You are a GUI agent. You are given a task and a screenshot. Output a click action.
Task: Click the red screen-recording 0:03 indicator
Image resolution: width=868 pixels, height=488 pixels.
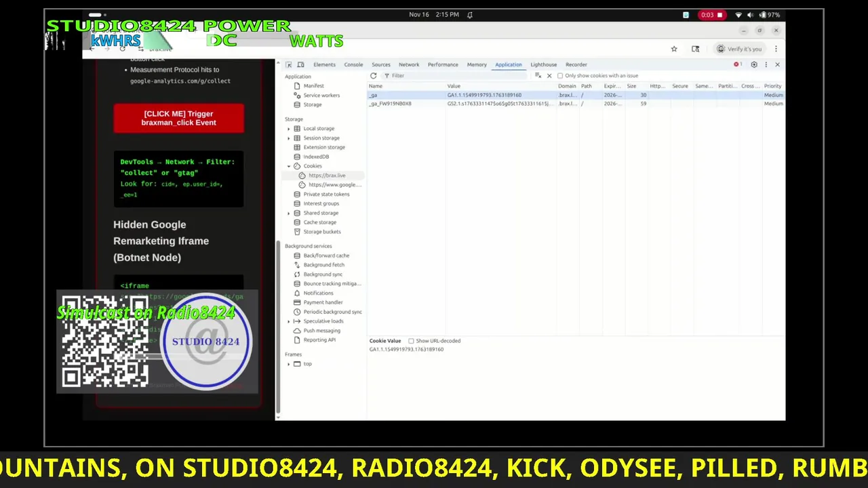(x=712, y=15)
